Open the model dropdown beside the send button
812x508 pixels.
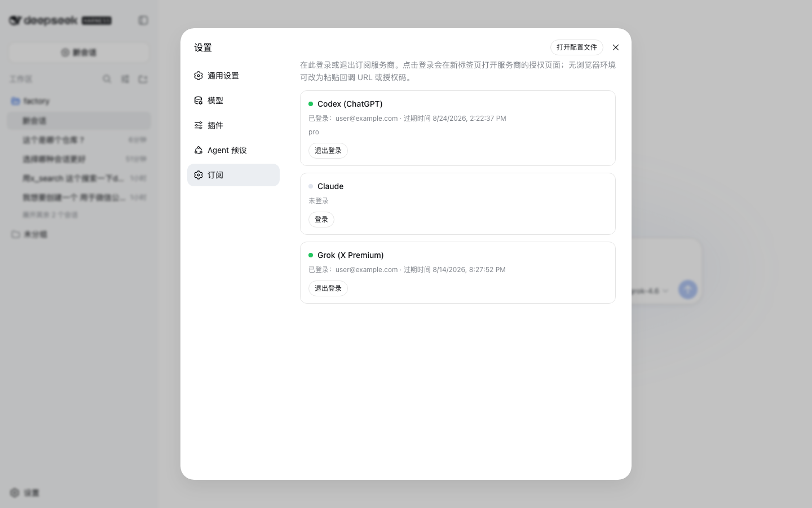[650, 291]
